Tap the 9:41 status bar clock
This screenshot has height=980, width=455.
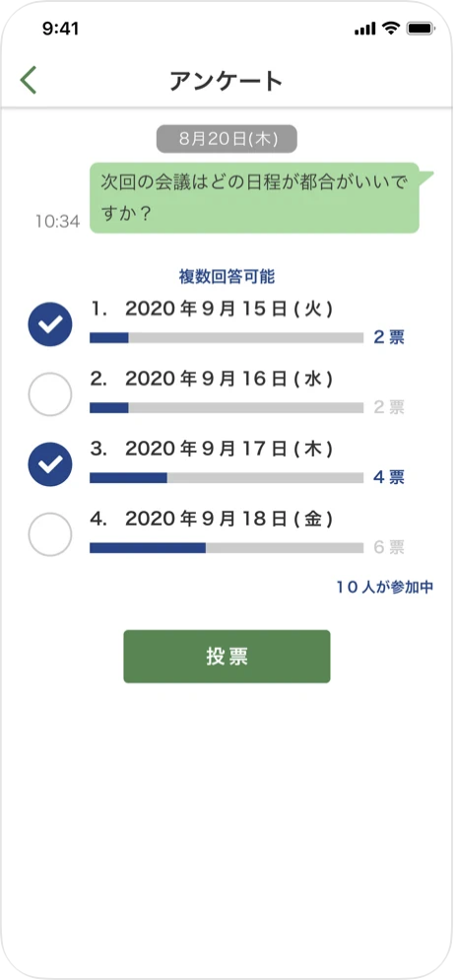point(60,29)
